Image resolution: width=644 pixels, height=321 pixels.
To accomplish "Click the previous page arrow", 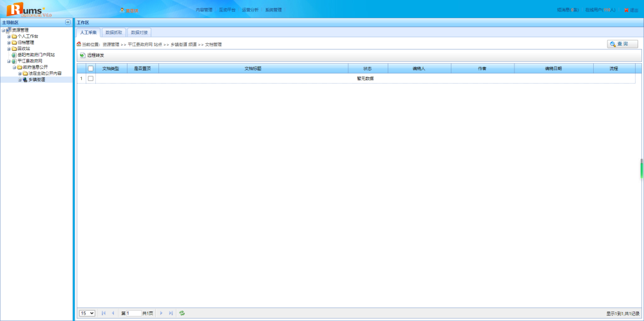I will [113, 313].
